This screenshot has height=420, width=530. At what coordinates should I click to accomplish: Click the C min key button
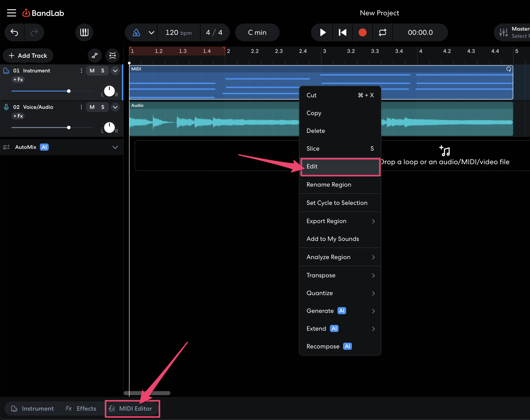click(257, 32)
